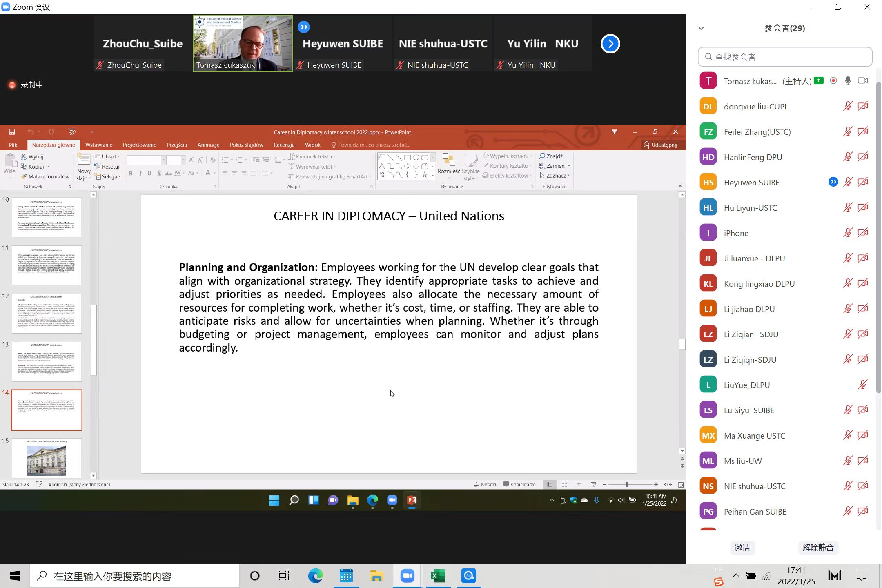Collapse the participants panel chevron
The height and width of the screenshot is (588, 882).
click(701, 28)
